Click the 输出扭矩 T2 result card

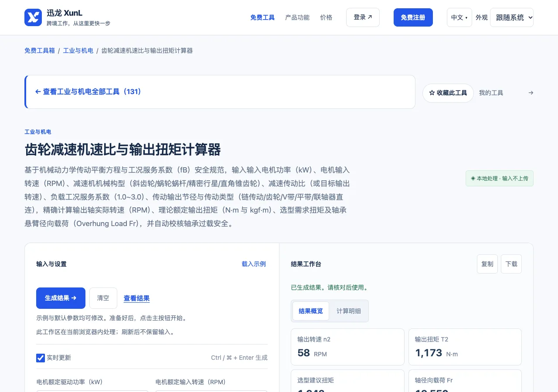(465, 347)
